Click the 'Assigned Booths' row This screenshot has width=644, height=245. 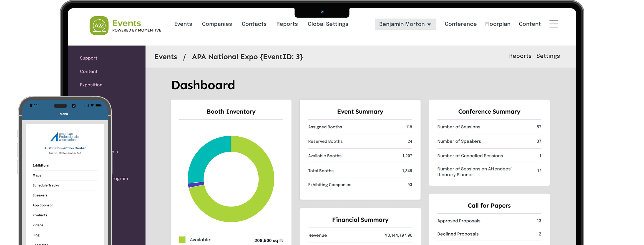coord(360,127)
